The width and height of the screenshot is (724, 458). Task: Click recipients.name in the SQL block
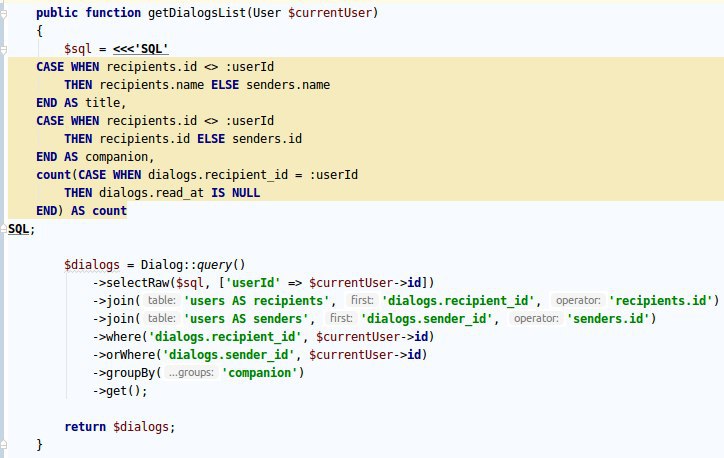pos(151,85)
